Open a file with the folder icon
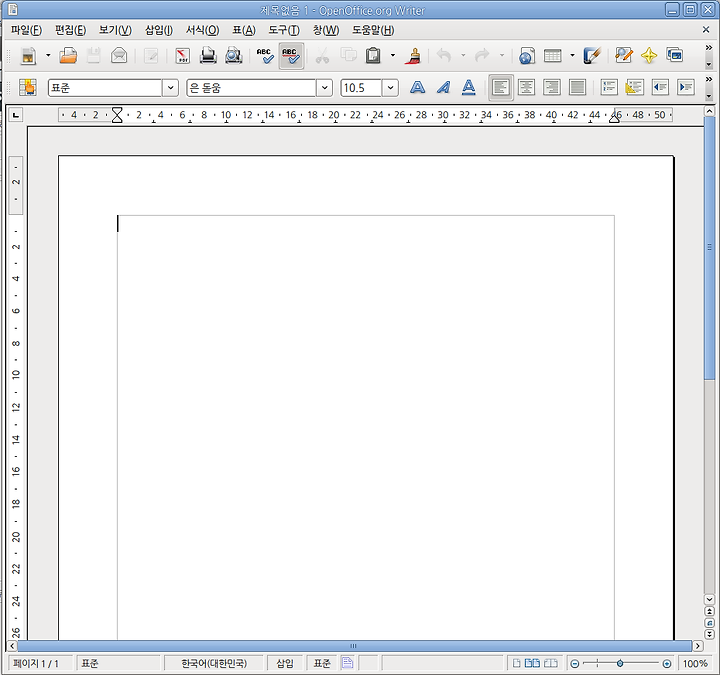720x675 pixels. [x=68, y=56]
